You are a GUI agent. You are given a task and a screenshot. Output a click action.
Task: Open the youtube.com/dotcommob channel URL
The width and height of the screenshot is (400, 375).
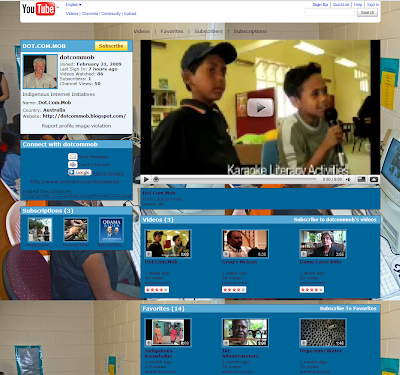coord(75,182)
